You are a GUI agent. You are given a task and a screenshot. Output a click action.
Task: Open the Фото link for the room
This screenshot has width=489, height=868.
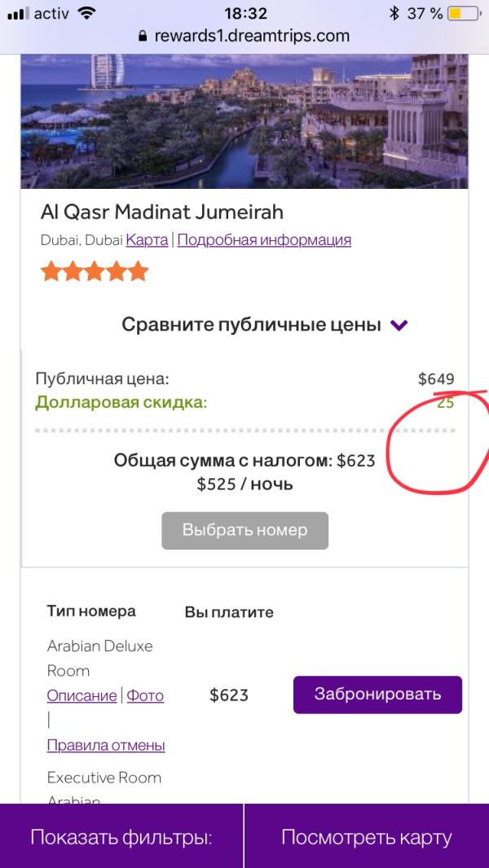point(145,696)
